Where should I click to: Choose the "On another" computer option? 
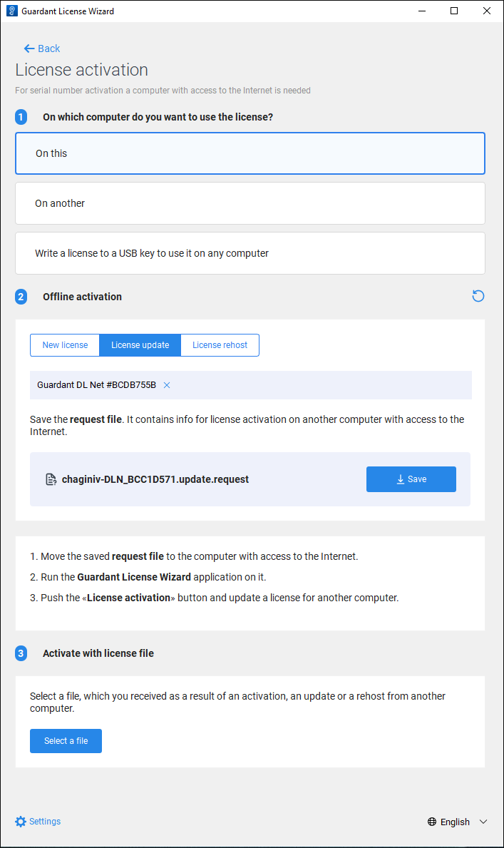[x=250, y=203]
